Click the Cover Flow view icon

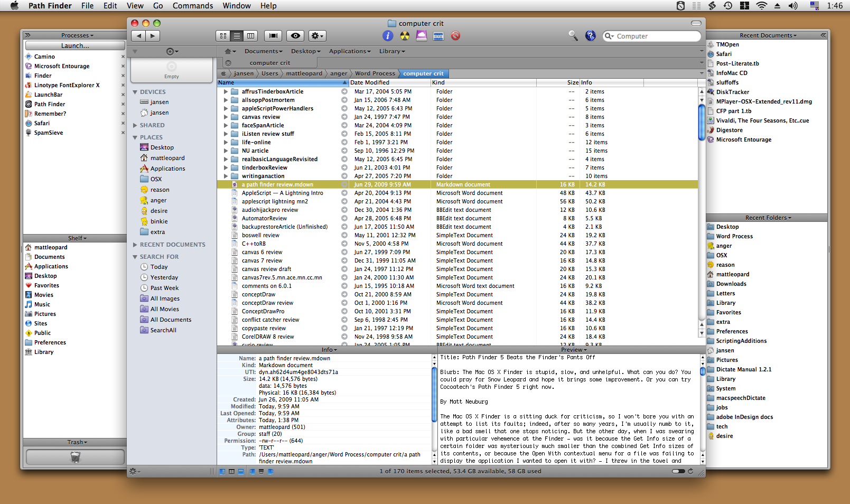[x=273, y=36]
